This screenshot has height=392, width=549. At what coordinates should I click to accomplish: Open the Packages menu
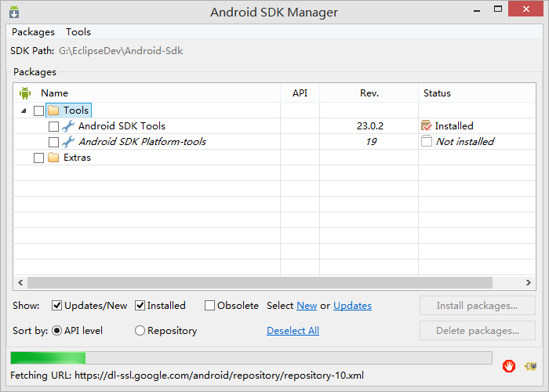(33, 32)
